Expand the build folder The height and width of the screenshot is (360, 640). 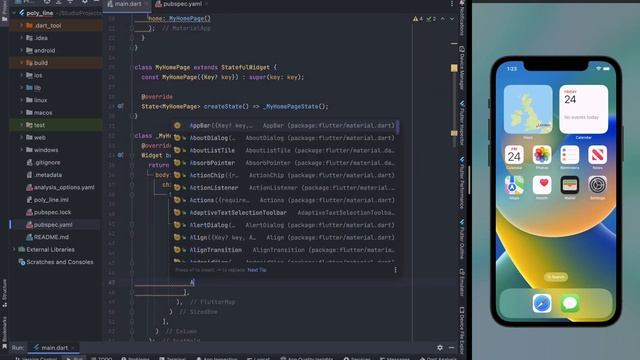coord(21,63)
